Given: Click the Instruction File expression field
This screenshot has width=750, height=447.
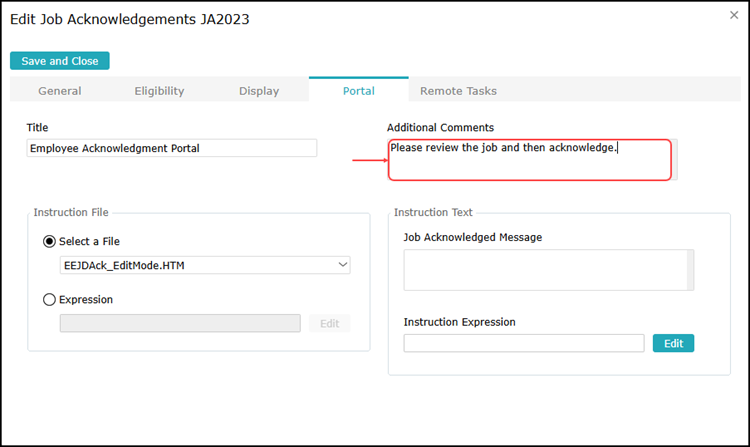Looking at the screenshot, I should tap(180, 323).
